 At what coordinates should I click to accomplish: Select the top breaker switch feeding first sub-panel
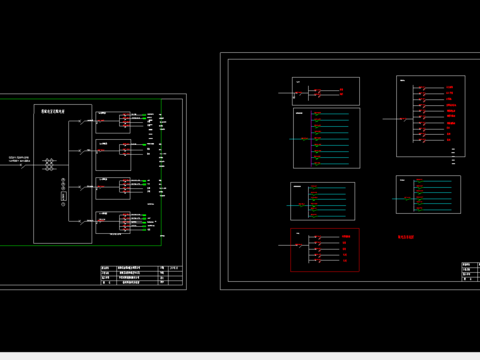pyautogui.click(x=81, y=121)
